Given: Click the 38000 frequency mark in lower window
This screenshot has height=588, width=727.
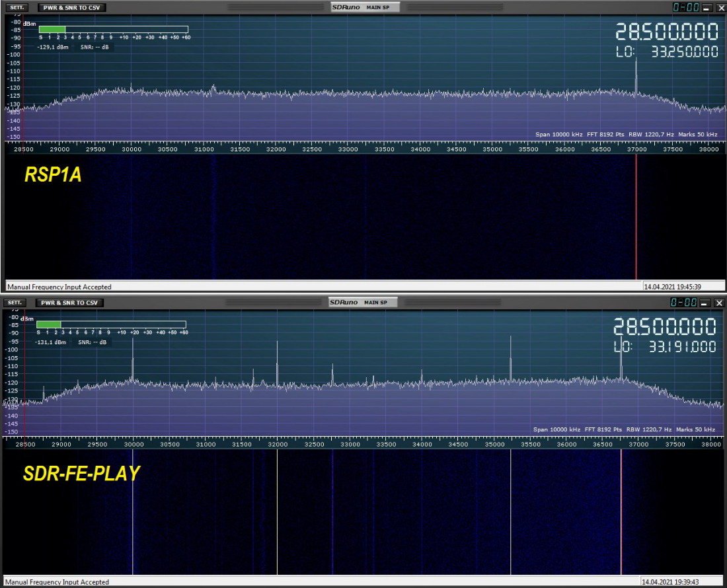Looking at the screenshot, I should [710, 445].
